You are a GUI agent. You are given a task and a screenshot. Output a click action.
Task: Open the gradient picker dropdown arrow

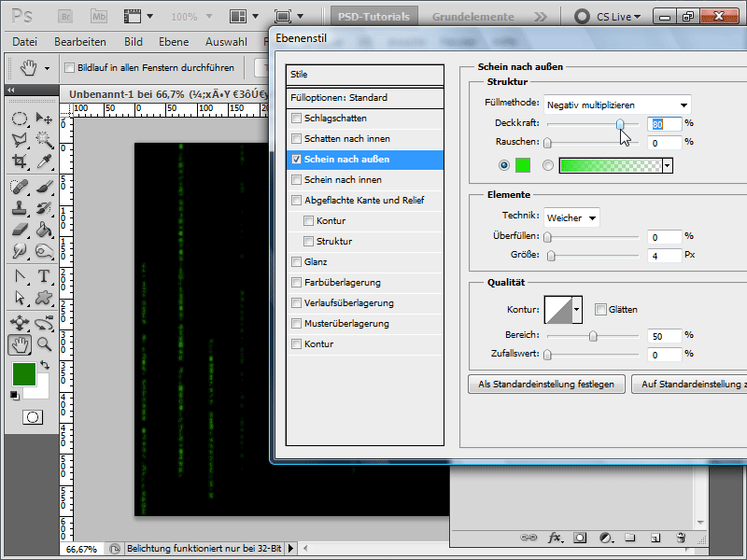click(668, 166)
